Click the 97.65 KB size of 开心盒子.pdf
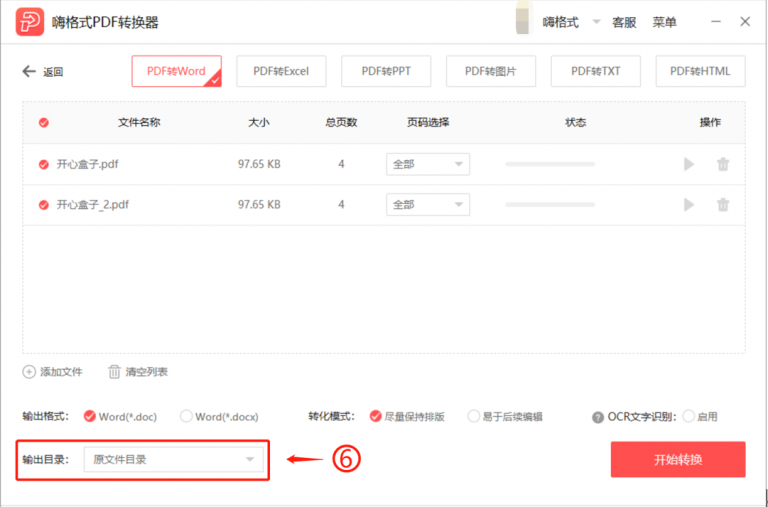Viewport: 768px width, 507px height. coord(259,164)
